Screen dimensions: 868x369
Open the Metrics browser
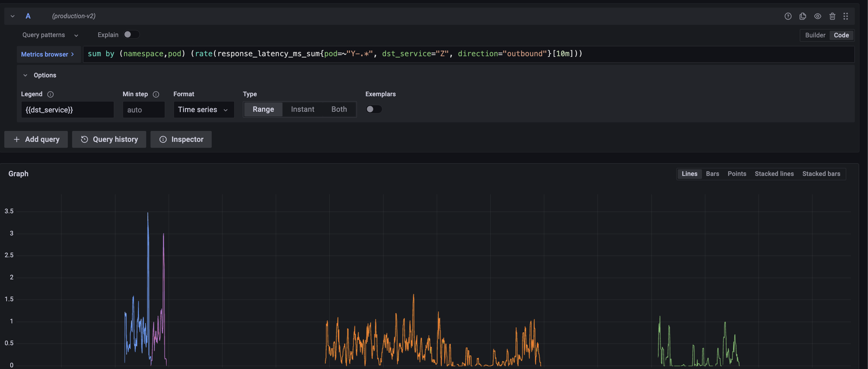(x=47, y=54)
